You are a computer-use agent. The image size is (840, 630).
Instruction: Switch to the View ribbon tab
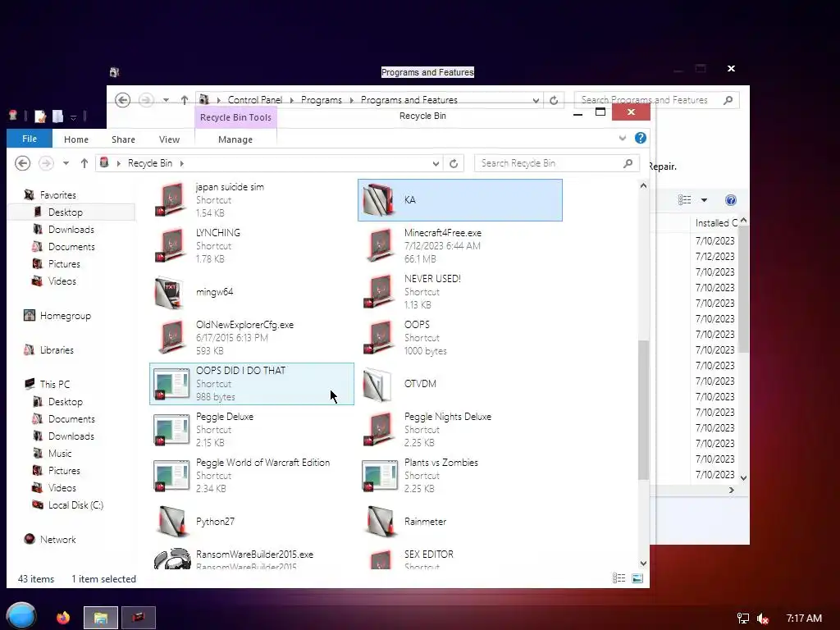click(169, 139)
